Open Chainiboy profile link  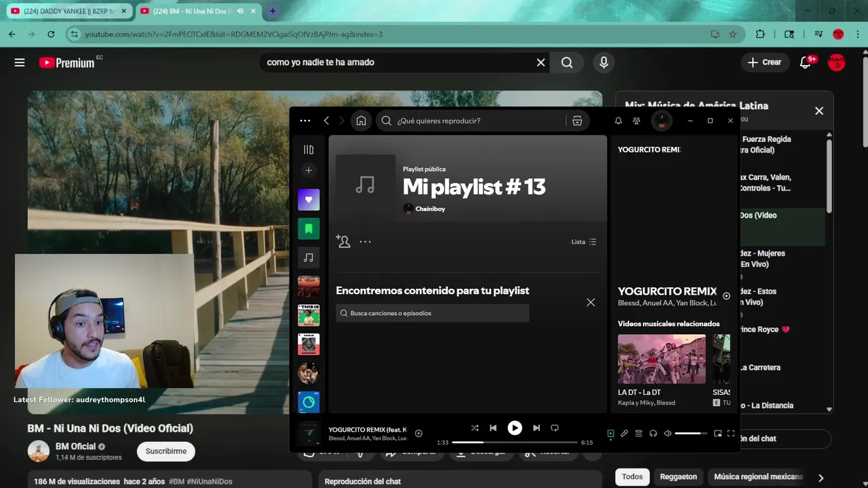[430, 209]
